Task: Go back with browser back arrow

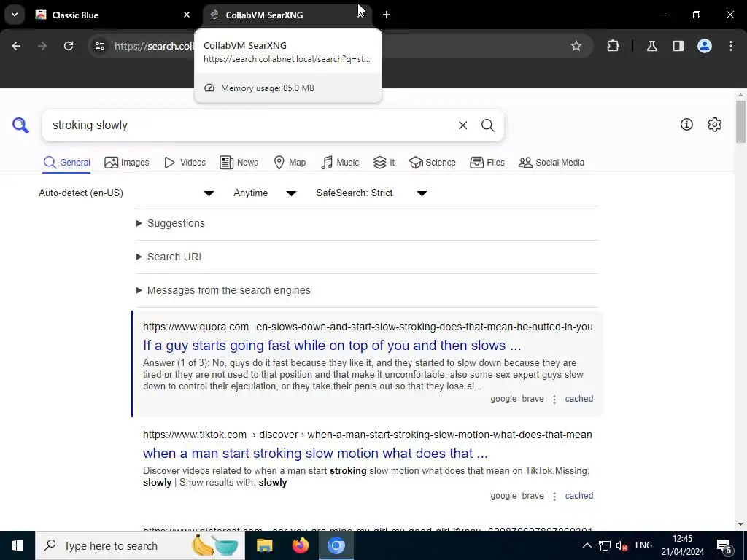Action: pyautogui.click(x=16, y=46)
